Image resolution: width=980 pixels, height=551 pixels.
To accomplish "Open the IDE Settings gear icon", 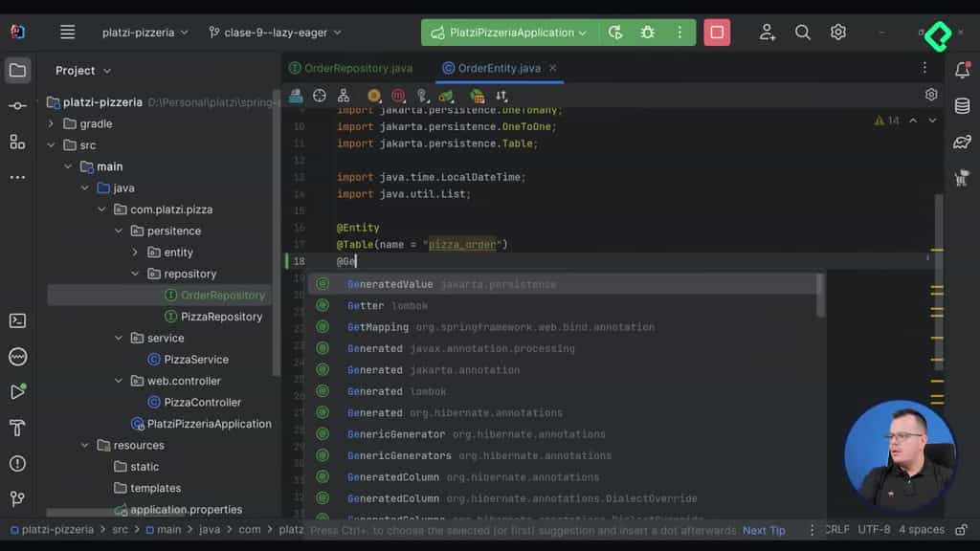I will pyautogui.click(x=837, y=32).
